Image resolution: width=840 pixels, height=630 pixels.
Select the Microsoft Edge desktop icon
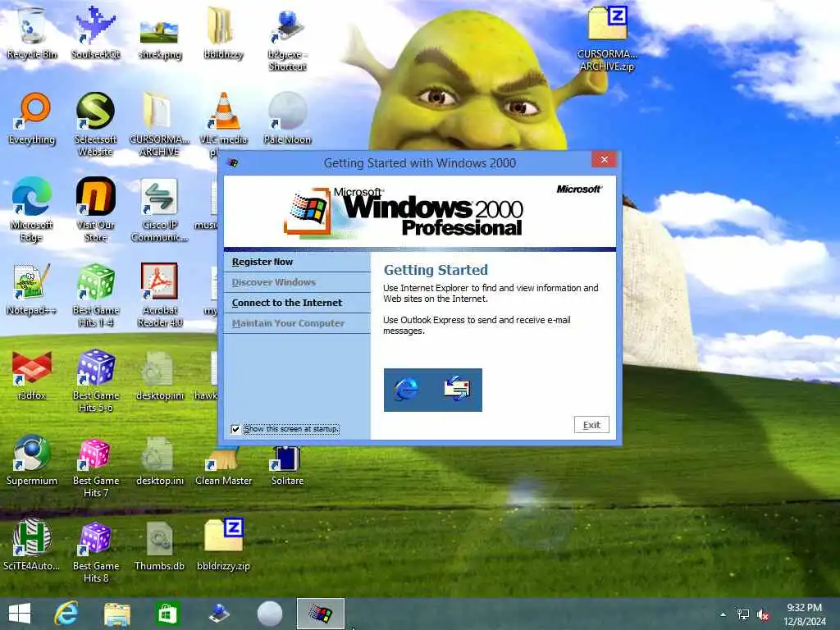tap(32, 210)
